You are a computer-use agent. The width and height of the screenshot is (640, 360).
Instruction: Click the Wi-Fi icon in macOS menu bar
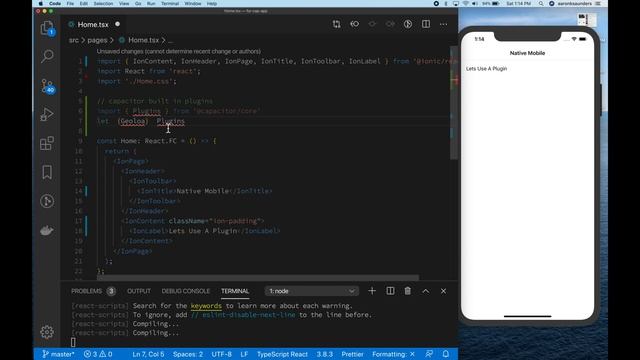[x=466, y=4]
